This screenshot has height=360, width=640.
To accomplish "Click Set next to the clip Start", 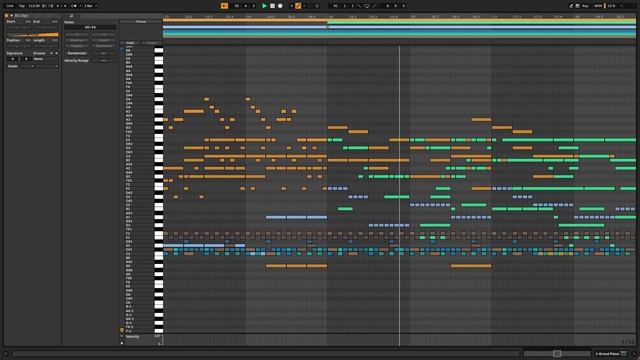I will [x=28, y=21].
